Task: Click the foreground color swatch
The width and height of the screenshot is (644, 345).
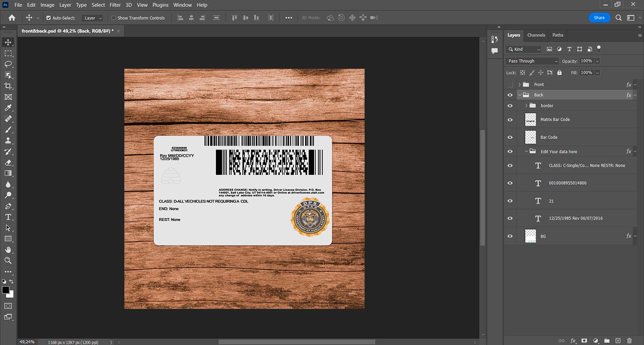Action: click(6, 290)
